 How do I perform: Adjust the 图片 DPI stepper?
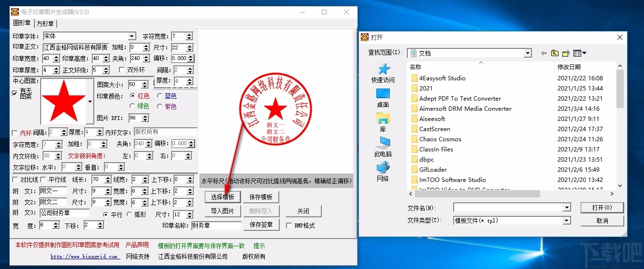[x=146, y=118]
